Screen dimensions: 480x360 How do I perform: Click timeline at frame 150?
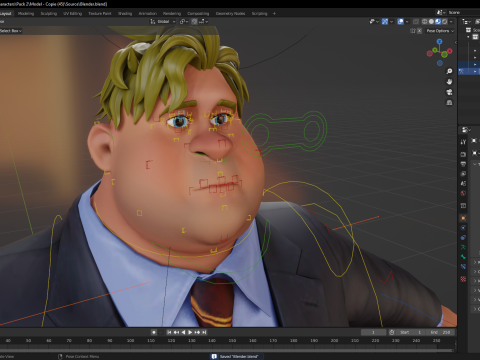(x=232, y=341)
